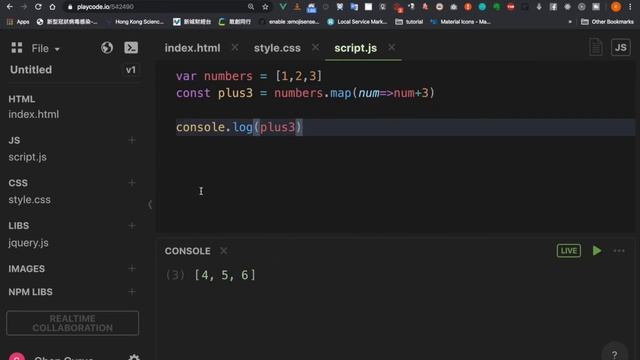Add a new JS file
This screenshot has height=360, width=640.
132,140
